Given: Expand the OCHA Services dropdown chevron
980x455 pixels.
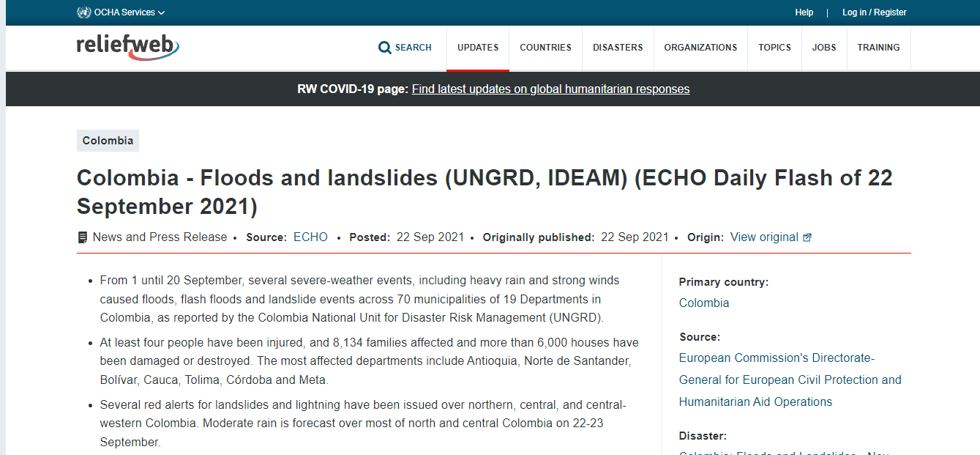Looking at the screenshot, I should (x=161, y=12).
